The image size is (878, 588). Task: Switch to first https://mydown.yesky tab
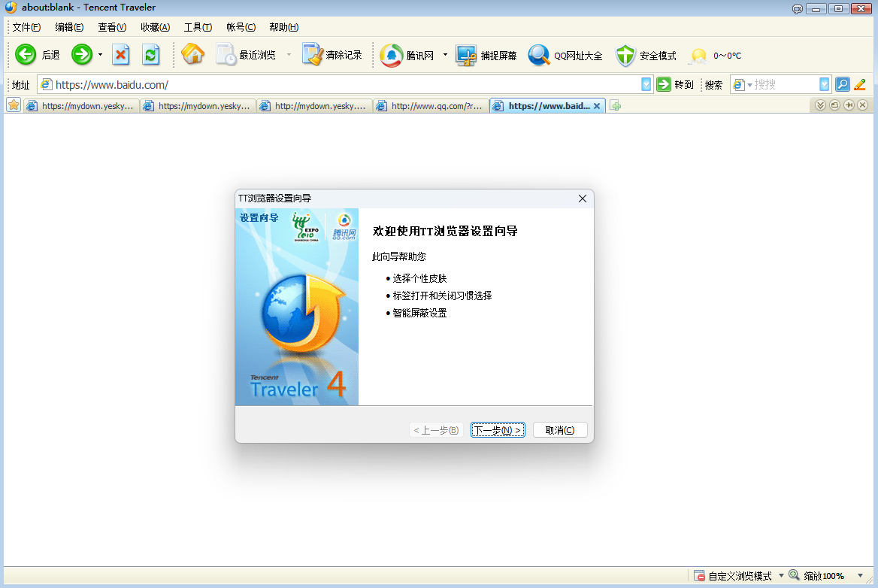coord(81,106)
